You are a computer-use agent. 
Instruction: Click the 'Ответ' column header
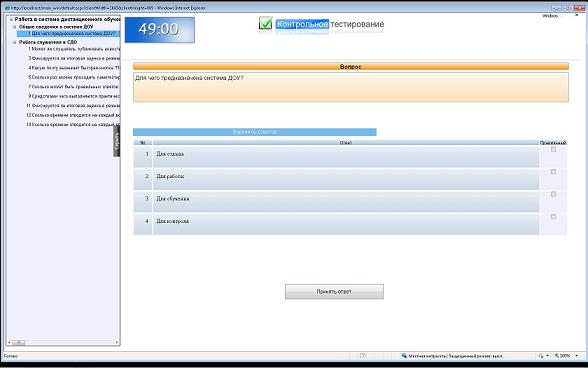(346, 143)
